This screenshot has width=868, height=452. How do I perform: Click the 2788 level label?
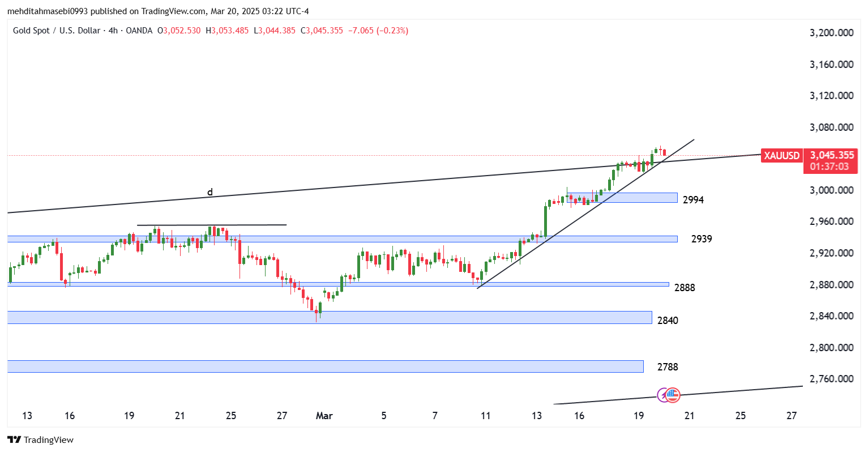coord(668,367)
